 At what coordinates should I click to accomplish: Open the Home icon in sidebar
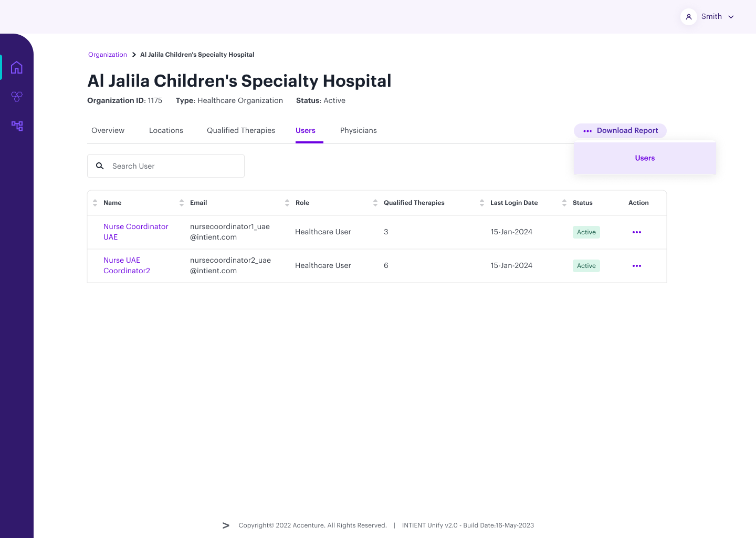17,67
